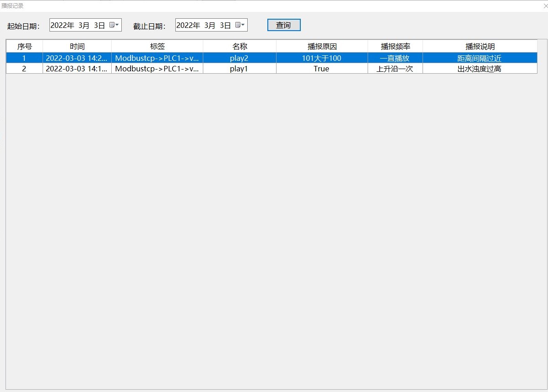Image resolution: width=548 pixels, height=392 pixels.
Task: Click the 出水浊度过高 description cell
Action: [x=480, y=69]
